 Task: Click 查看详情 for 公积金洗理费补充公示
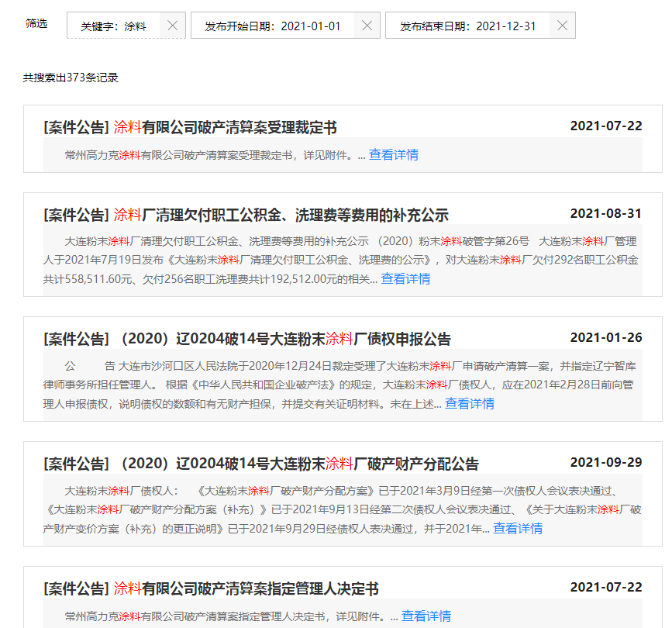[405, 279]
